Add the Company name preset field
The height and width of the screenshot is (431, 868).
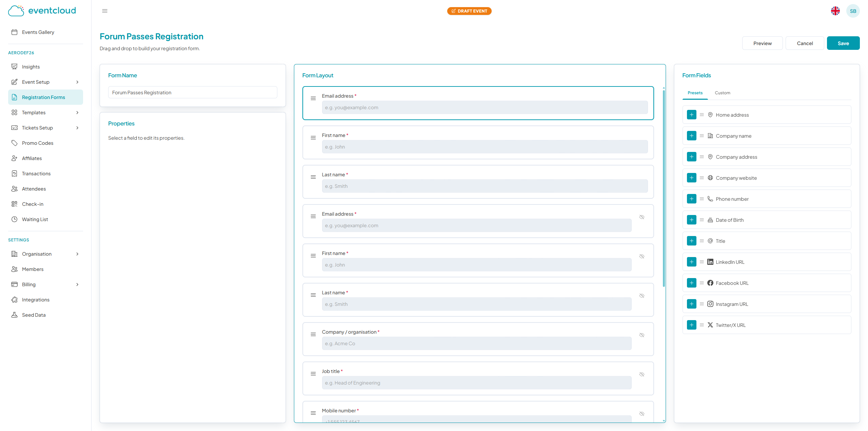click(691, 136)
